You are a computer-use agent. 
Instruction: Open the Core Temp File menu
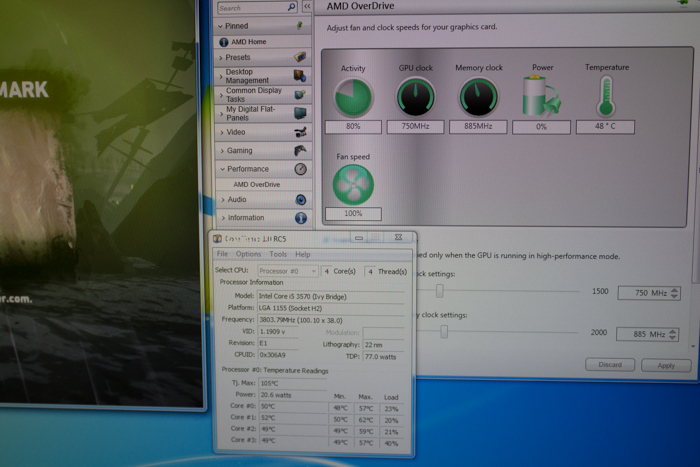pos(222,254)
